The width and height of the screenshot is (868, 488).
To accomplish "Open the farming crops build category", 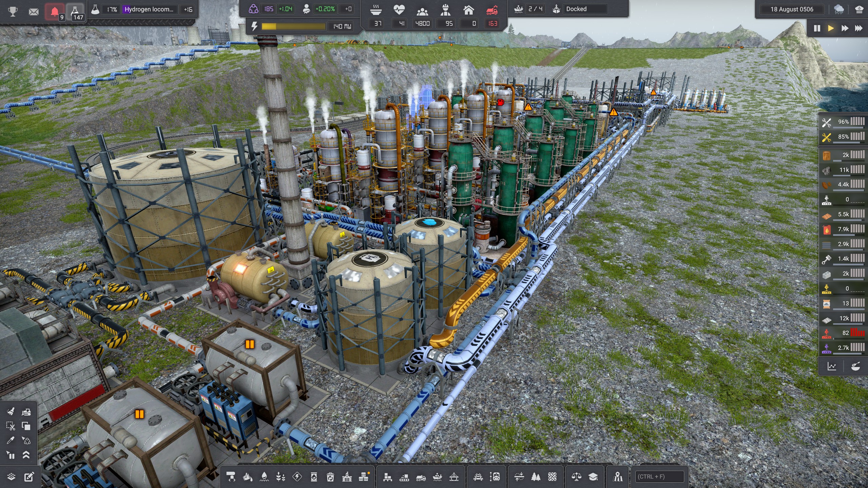I will coord(281,477).
